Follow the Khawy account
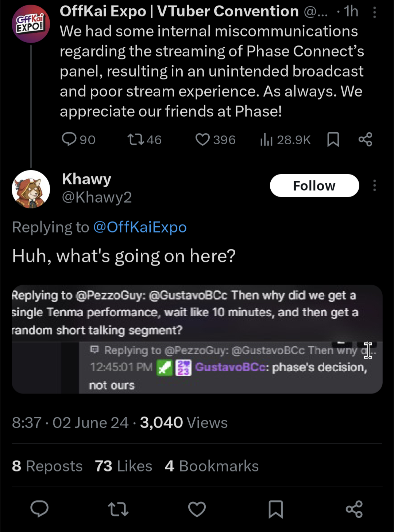Image resolution: width=394 pixels, height=532 pixels. click(314, 185)
